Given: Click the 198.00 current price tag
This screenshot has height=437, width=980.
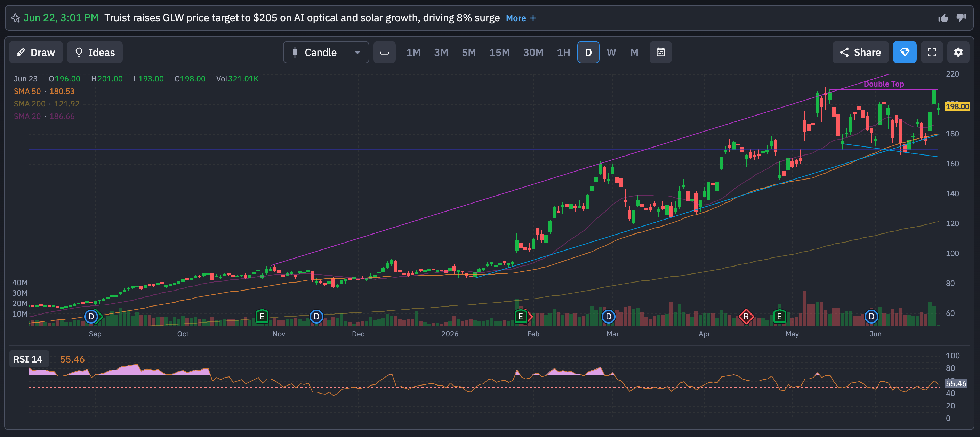Looking at the screenshot, I should pyautogui.click(x=957, y=106).
